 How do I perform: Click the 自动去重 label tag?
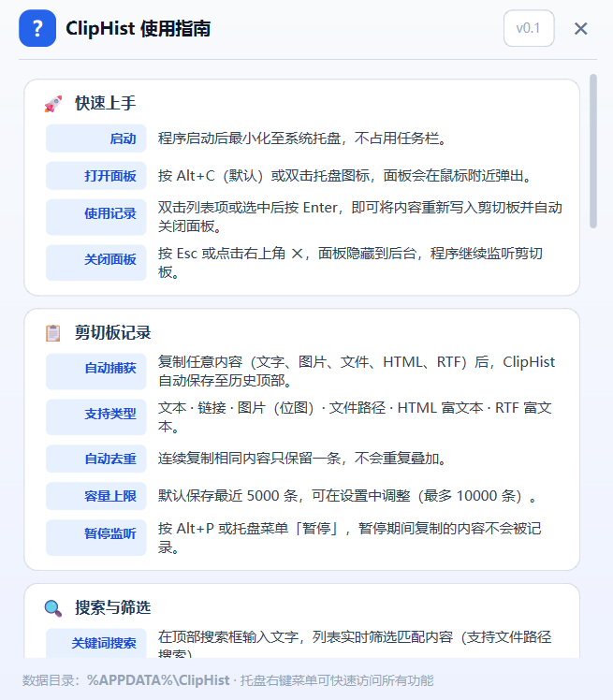(96, 459)
